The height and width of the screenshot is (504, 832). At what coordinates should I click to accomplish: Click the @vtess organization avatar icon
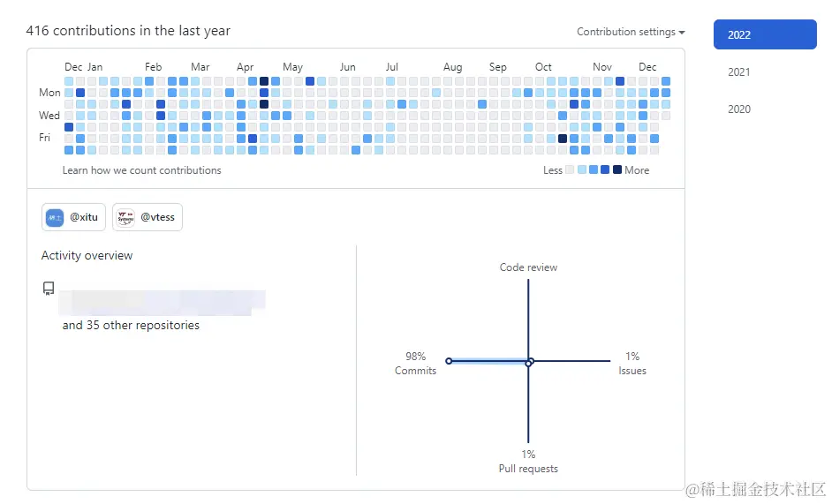[x=125, y=217]
